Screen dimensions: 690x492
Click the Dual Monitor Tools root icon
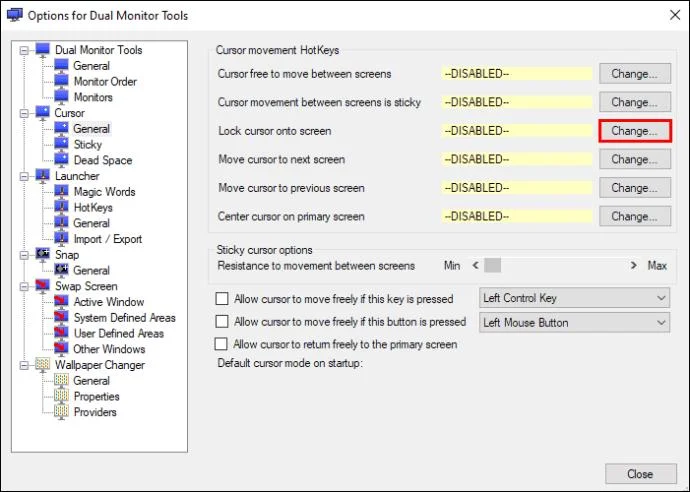43,49
